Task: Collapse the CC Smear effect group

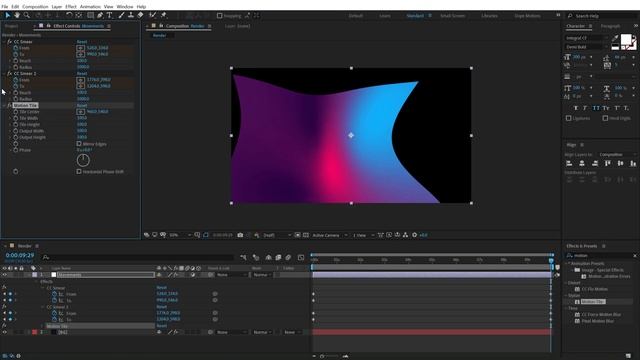Action: tap(4, 42)
